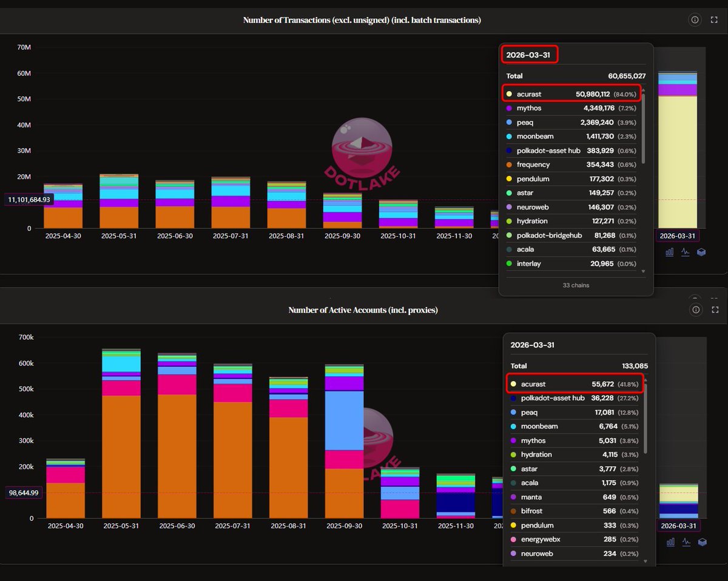728x581 pixels.
Task: Select pendulum 177,302 row
Action: coord(571,179)
